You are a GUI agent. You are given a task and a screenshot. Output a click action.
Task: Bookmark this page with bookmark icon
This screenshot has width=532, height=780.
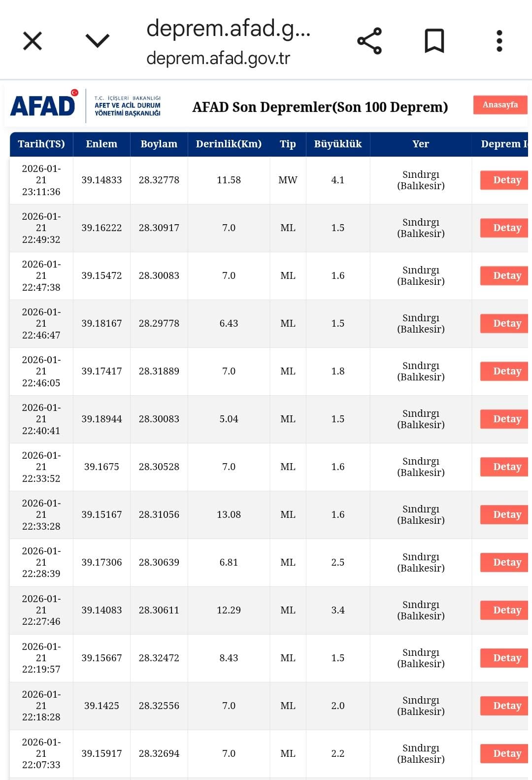434,41
